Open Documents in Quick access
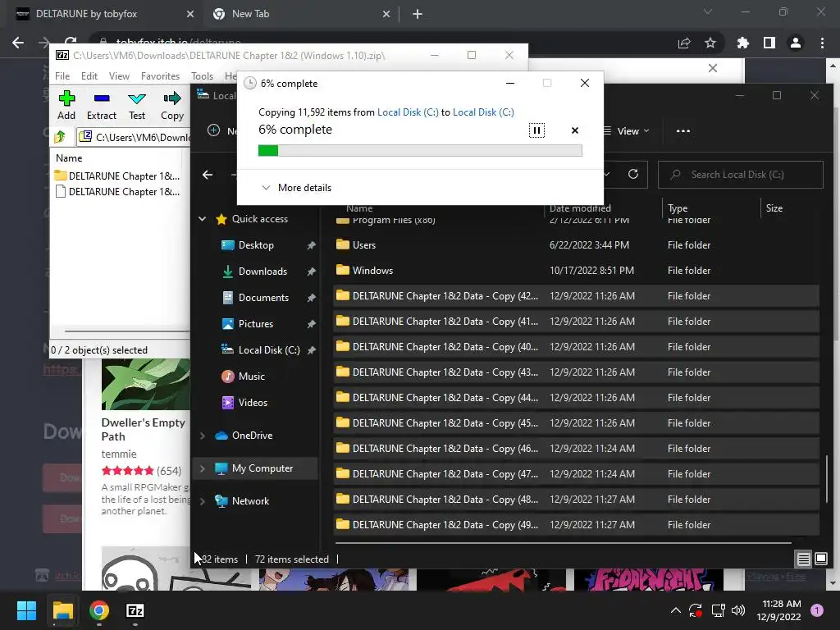Image resolution: width=840 pixels, height=630 pixels. point(263,297)
